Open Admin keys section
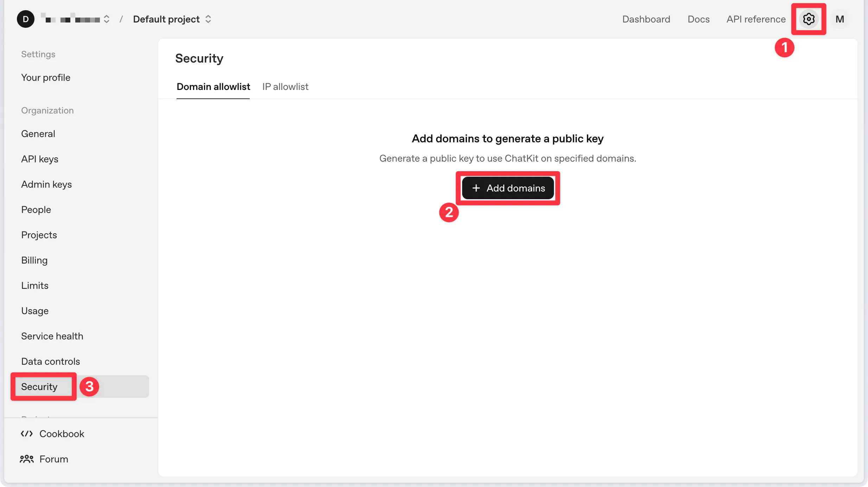The image size is (868, 487). pos(46,184)
